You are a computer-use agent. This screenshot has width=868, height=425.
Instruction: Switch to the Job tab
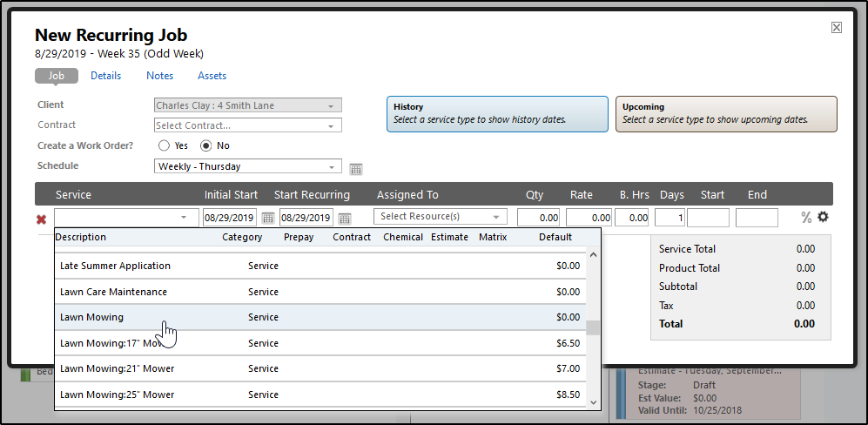click(57, 76)
